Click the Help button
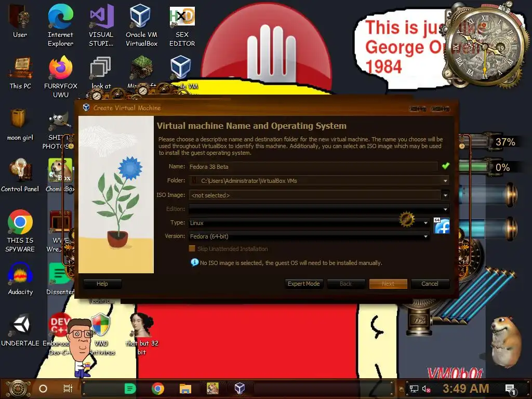Screen dimensions: 532x399 coord(102,284)
